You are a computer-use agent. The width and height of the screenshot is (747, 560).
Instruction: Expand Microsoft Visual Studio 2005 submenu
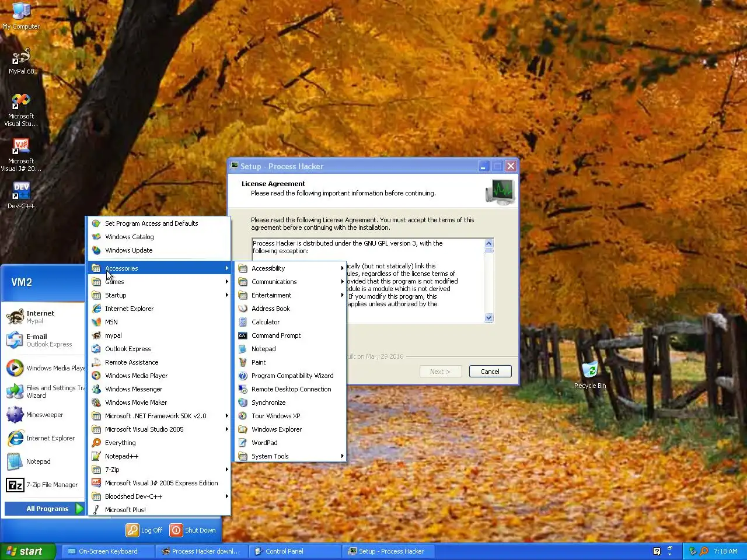(x=159, y=429)
